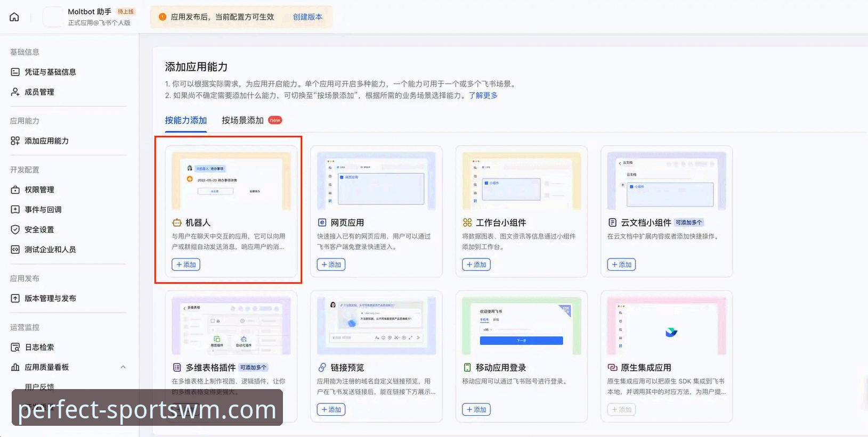
Task: Collapse 应用质量看板 with its chevron
Action: pos(123,367)
